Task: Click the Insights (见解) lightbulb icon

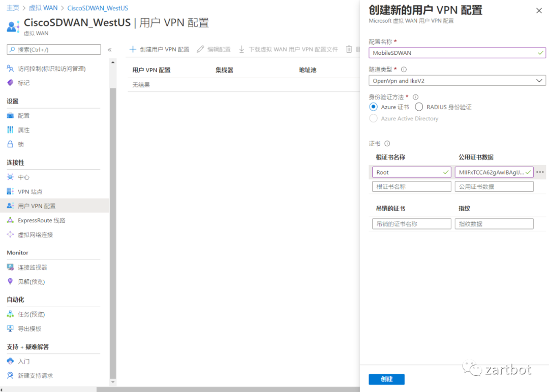Action: coord(10,281)
